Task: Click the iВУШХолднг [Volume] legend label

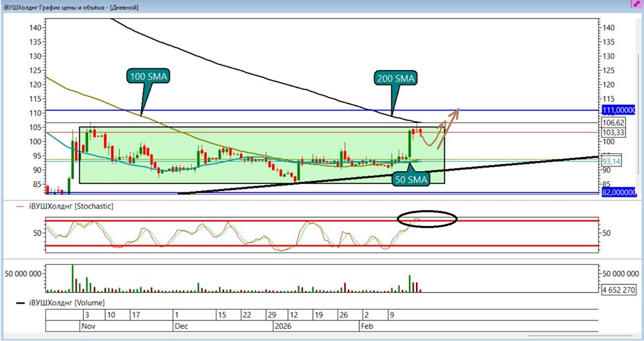Action: tap(66, 303)
